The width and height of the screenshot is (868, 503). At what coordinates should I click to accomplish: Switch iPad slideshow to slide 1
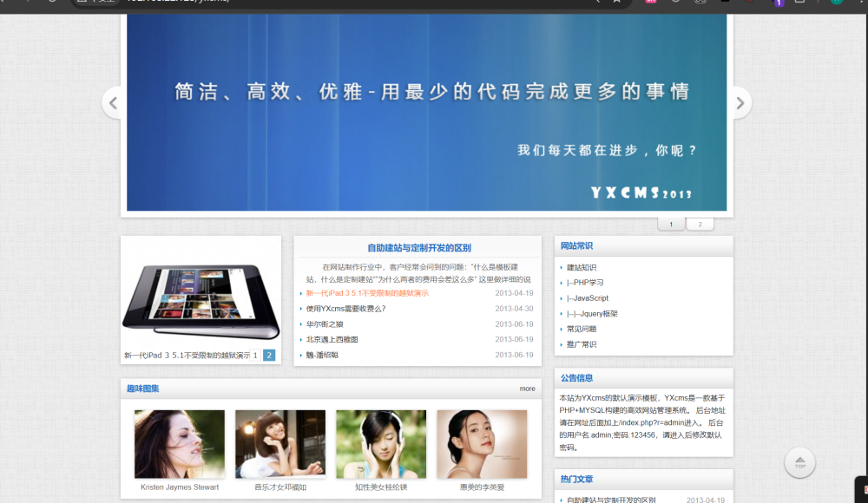tap(255, 355)
